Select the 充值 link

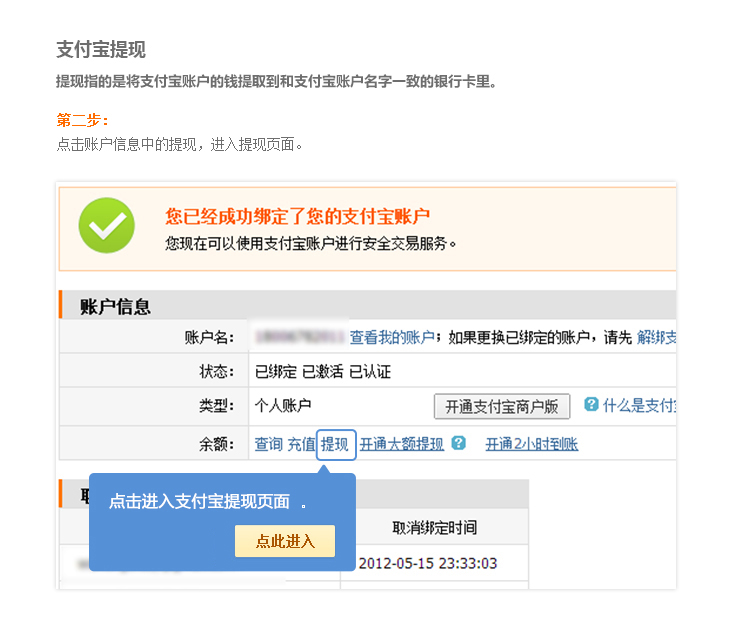click(302, 444)
